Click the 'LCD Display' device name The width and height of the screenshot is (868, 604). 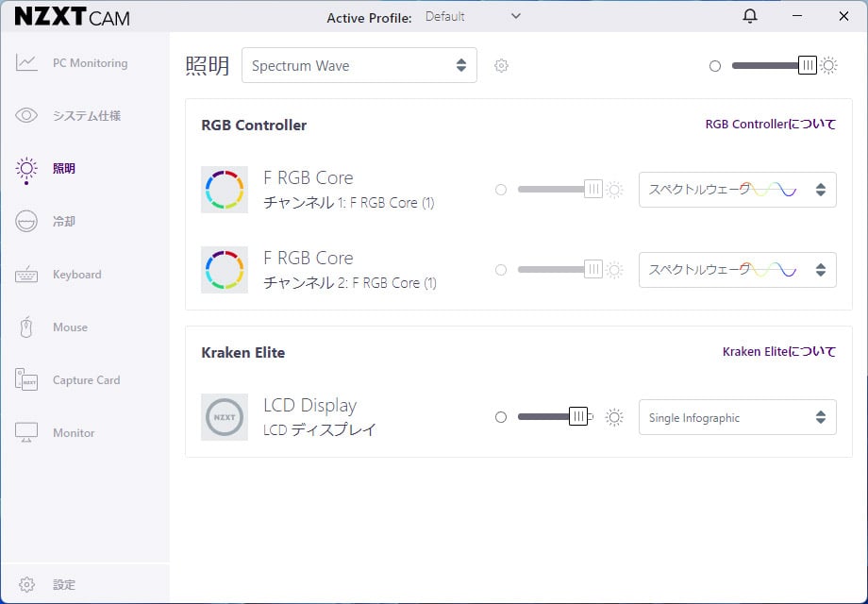tap(310, 405)
